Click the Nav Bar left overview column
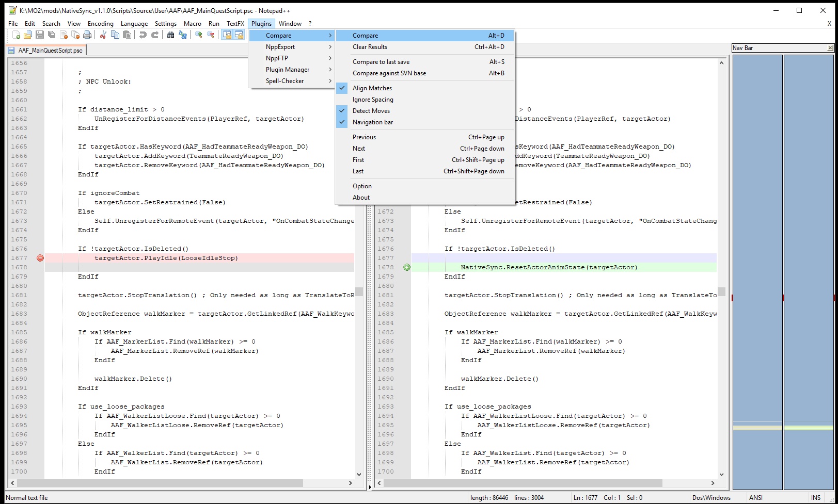Image resolution: width=838 pixels, height=504 pixels. click(757, 272)
